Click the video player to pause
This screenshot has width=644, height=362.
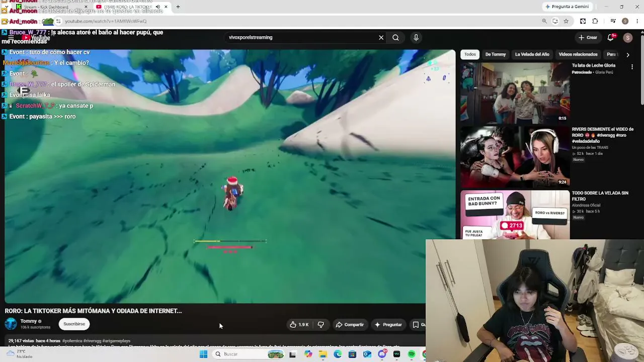coord(229,176)
